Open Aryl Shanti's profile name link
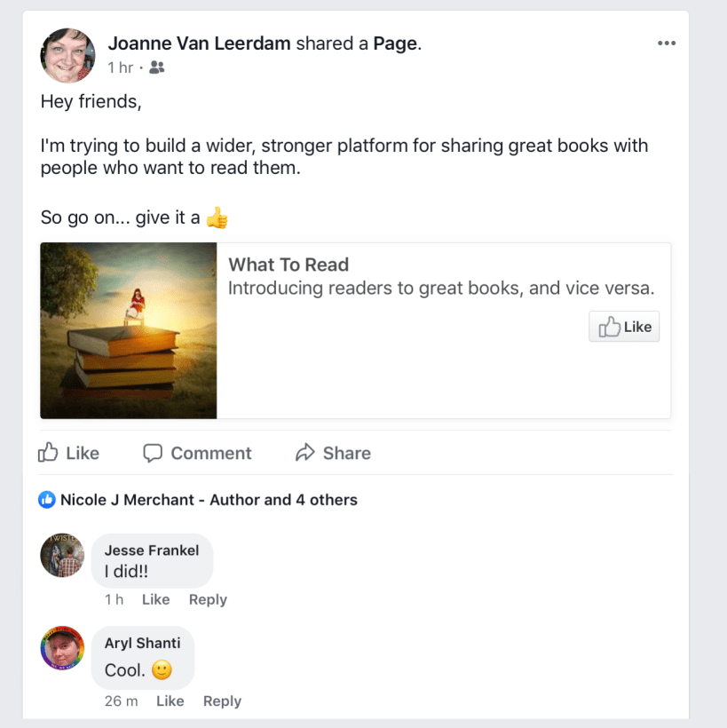The image size is (727, 728). coord(142,643)
